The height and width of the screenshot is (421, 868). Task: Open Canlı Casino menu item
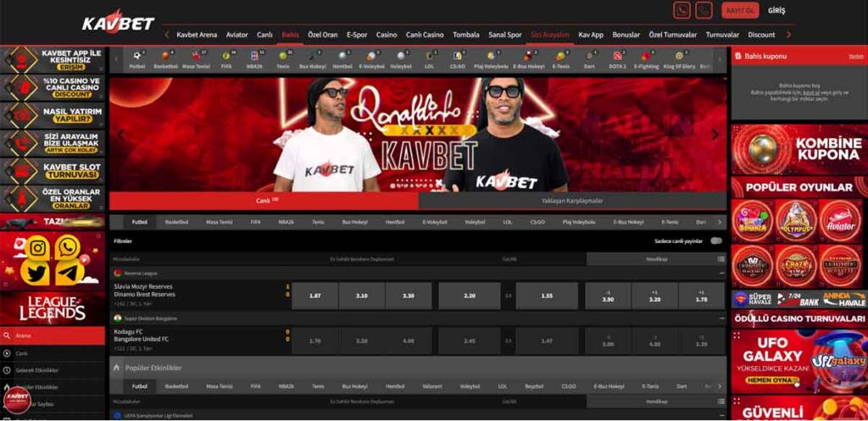425,34
